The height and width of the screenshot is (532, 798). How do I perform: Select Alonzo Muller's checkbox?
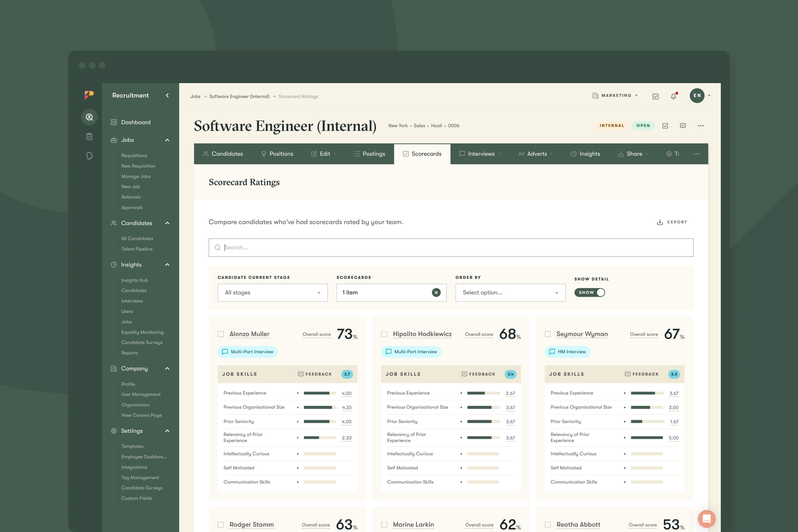[x=221, y=334]
